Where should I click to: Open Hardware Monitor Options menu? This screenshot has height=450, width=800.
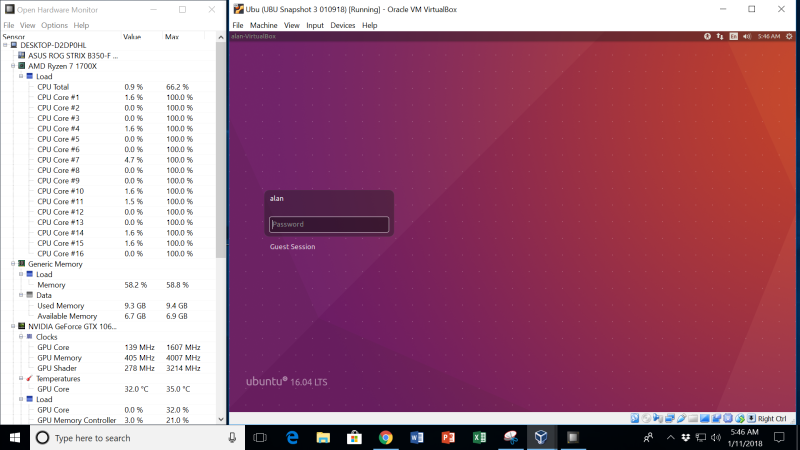(54, 25)
